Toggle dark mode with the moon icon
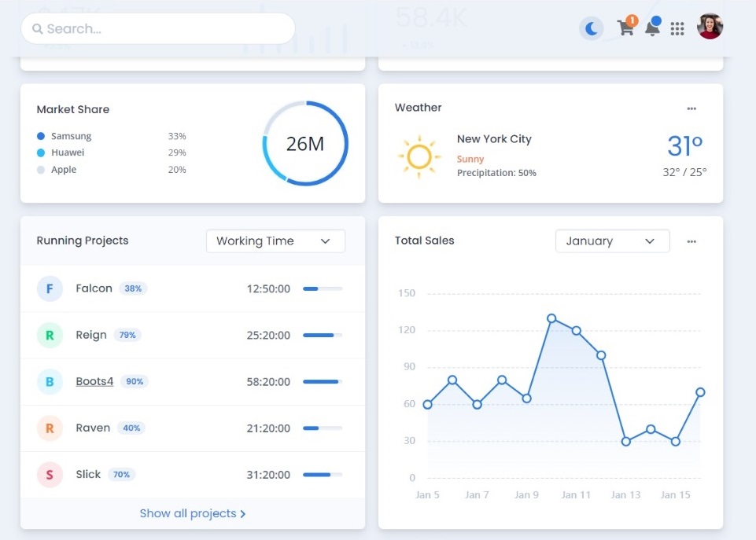The image size is (756, 540). [x=591, y=28]
